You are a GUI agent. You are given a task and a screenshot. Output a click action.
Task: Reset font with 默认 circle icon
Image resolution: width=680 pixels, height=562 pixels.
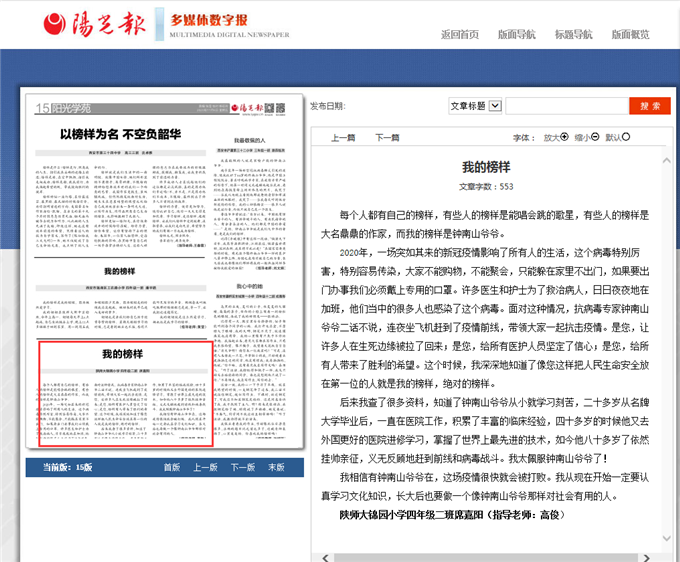626,137
